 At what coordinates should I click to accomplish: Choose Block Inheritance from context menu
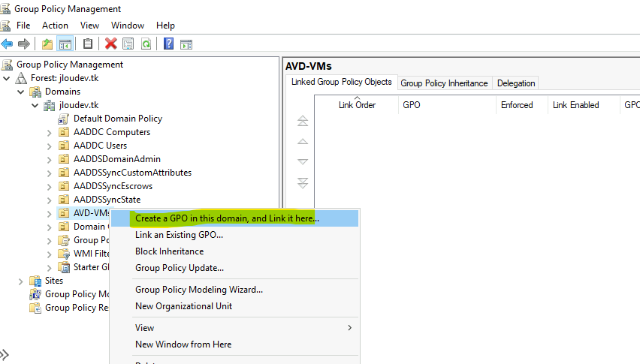click(x=169, y=251)
